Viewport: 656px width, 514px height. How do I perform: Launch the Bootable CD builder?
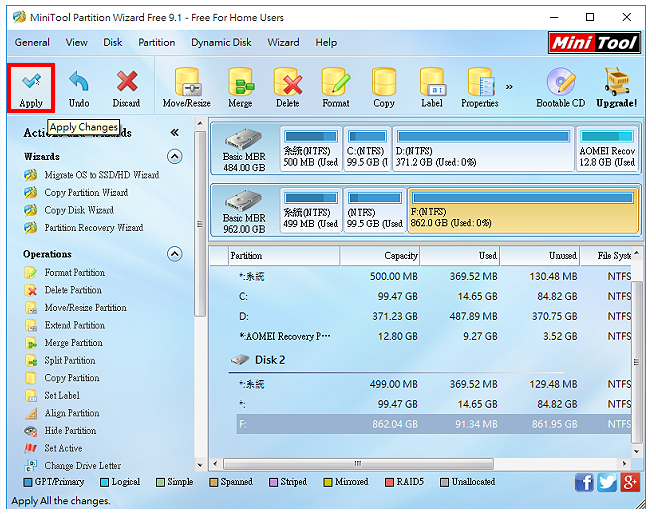(x=561, y=88)
